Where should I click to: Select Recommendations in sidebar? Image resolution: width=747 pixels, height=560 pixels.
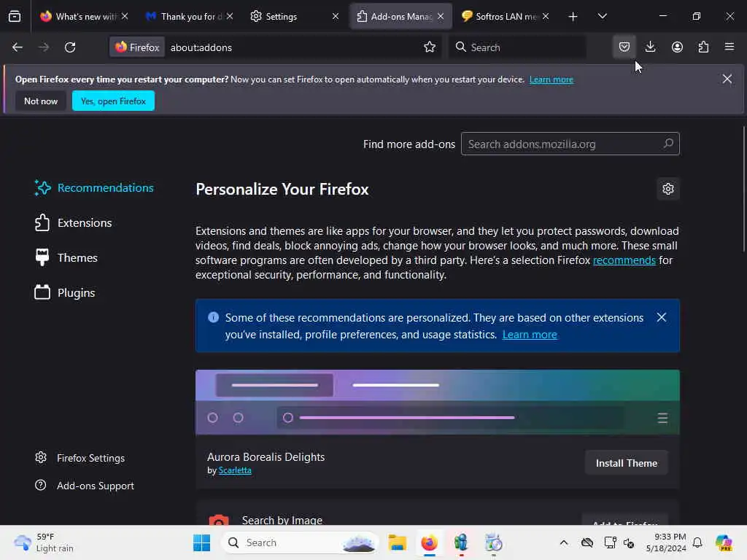94,188
